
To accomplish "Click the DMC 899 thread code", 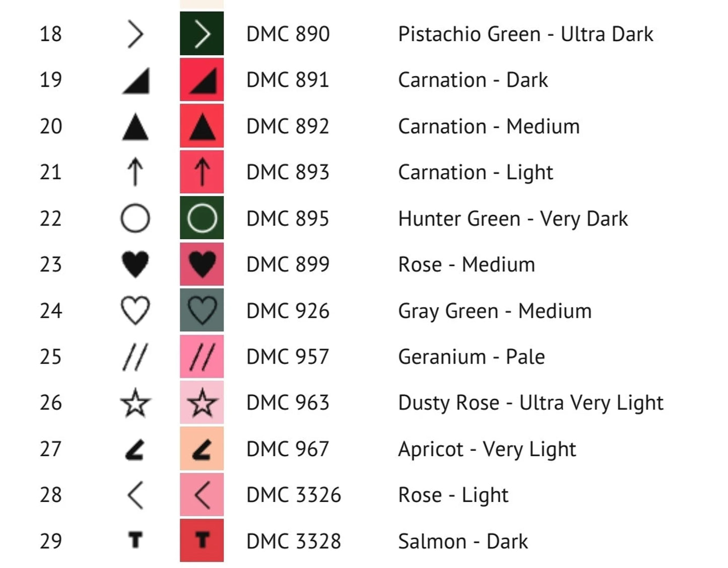I will coord(288,264).
